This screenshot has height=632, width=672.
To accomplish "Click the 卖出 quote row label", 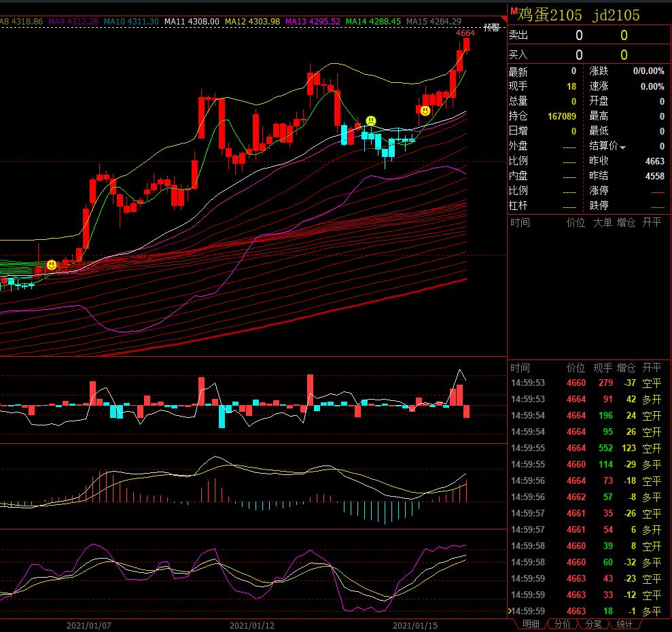I will 518,35.
